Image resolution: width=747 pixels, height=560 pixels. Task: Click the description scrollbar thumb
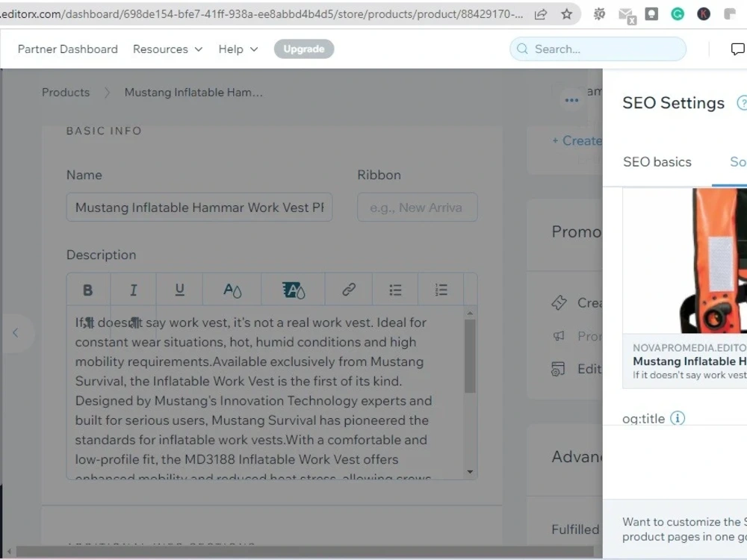pos(470,356)
